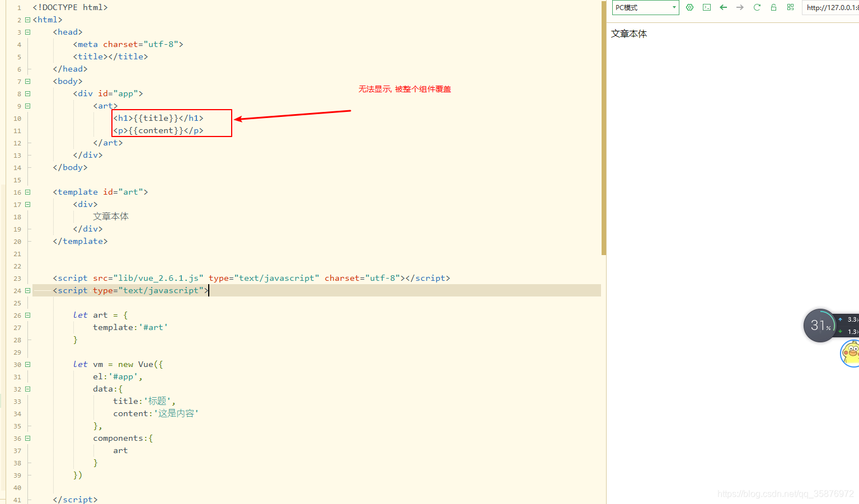Click the <!DOCTYPE html> line in editor
The width and height of the screenshot is (859, 504).
click(70, 7)
